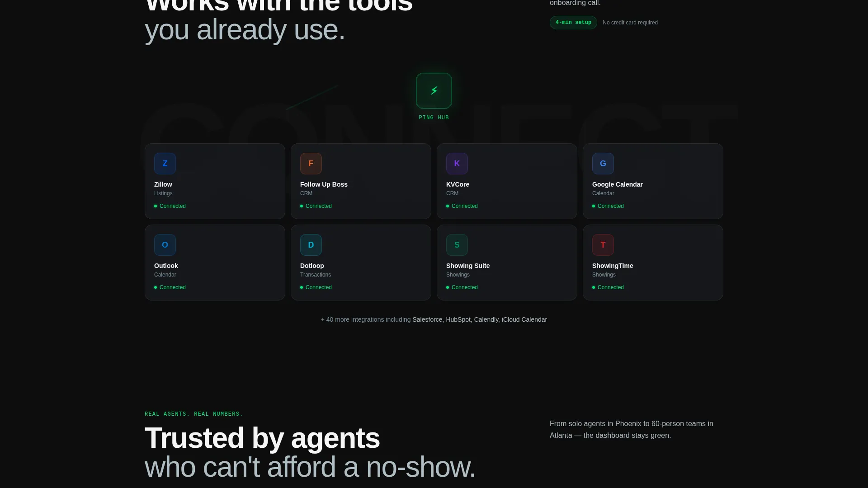Click ShowingTime's Connected status
The image size is (868, 488).
tap(608, 287)
